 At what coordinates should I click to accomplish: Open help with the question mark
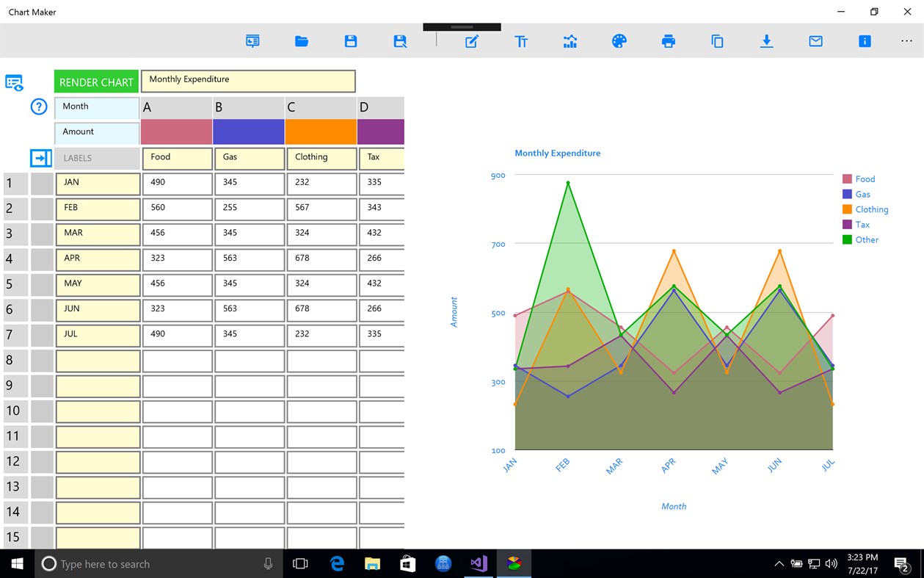point(38,106)
